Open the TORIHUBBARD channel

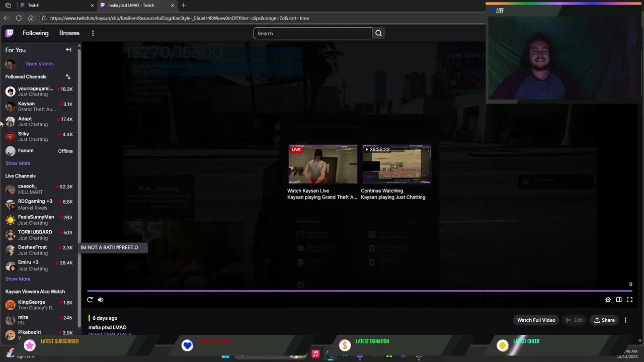[39, 235]
